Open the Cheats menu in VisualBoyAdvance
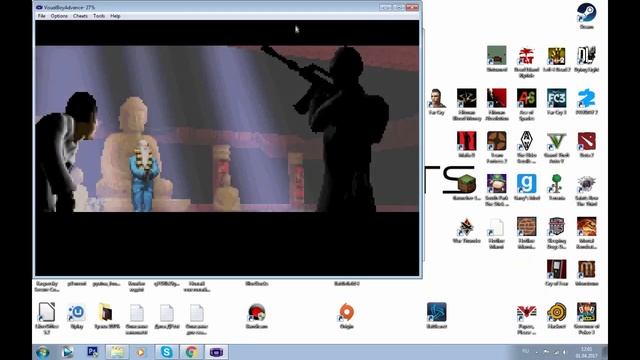Viewport: 640px width, 360px height. 80,16
